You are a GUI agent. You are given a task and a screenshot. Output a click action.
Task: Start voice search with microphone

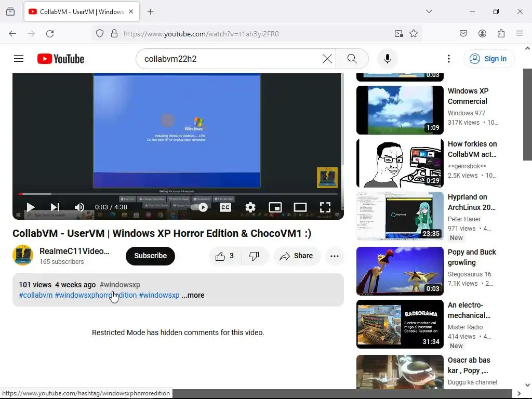point(388,59)
